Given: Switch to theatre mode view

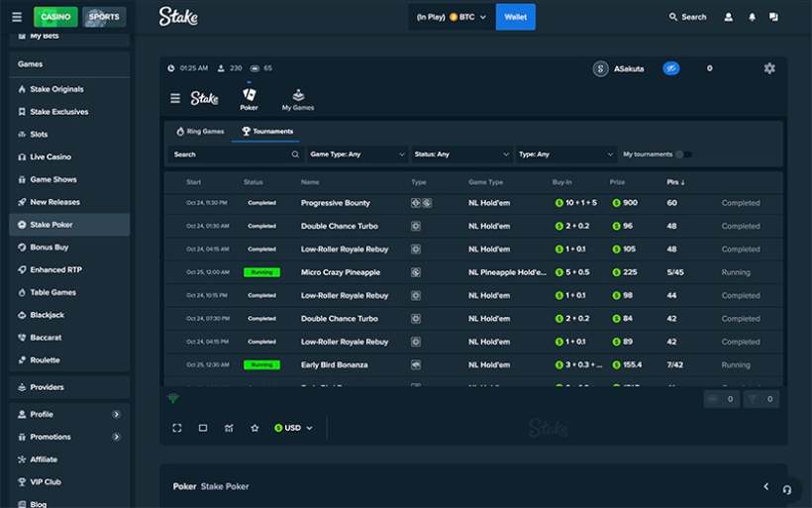Looking at the screenshot, I should coord(203,428).
